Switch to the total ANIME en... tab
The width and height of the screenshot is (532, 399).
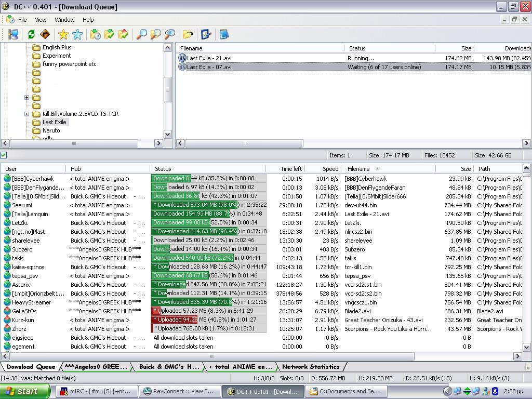(241, 367)
